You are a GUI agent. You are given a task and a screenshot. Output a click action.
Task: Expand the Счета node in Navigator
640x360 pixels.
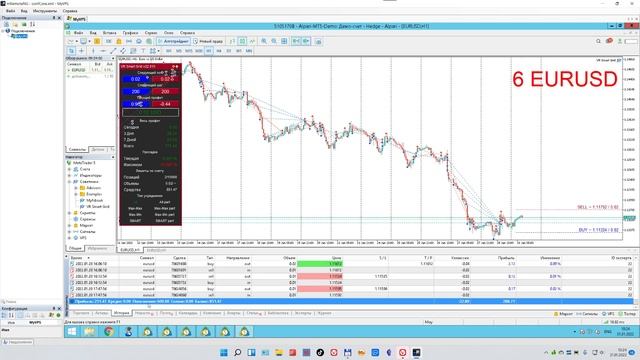click(70, 169)
